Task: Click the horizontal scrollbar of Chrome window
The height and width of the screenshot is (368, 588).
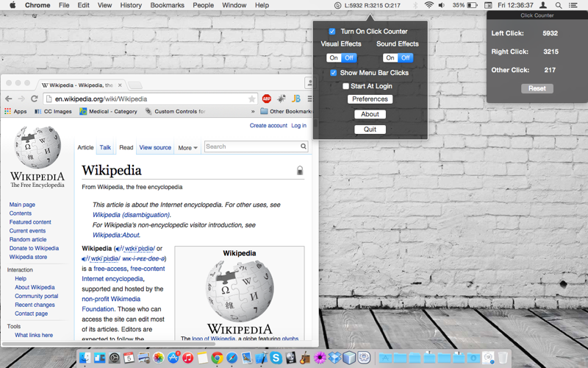Action: click(109, 344)
